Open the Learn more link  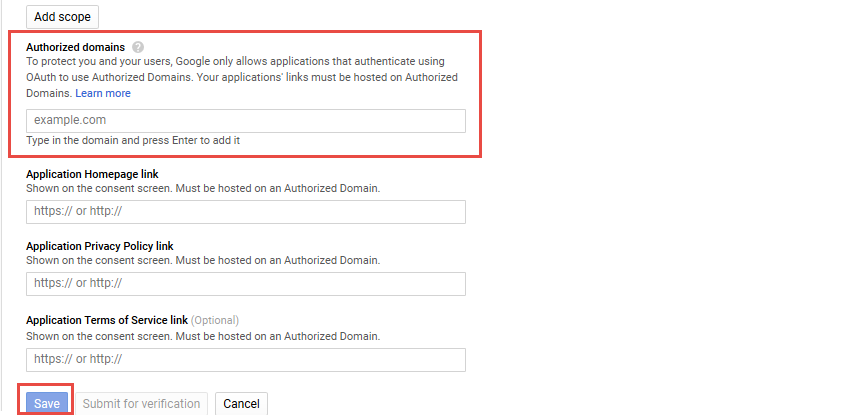point(103,93)
